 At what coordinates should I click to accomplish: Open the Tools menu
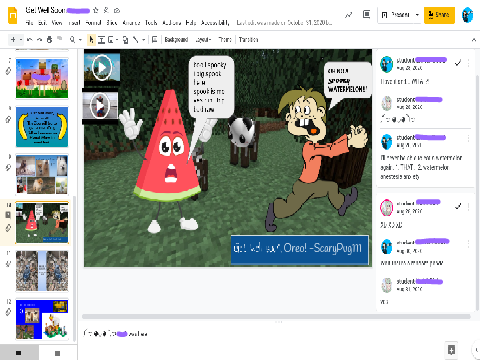tap(151, 23)
